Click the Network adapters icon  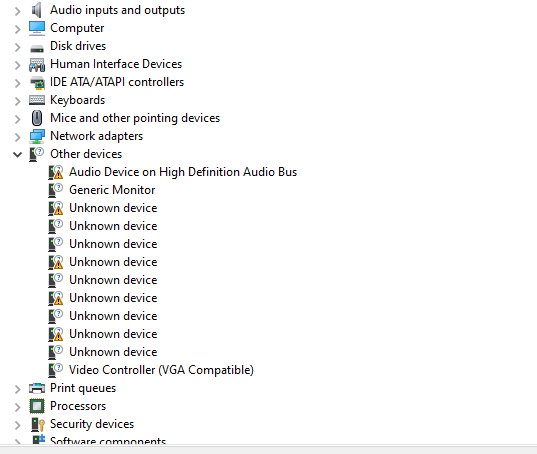[37, 136]
